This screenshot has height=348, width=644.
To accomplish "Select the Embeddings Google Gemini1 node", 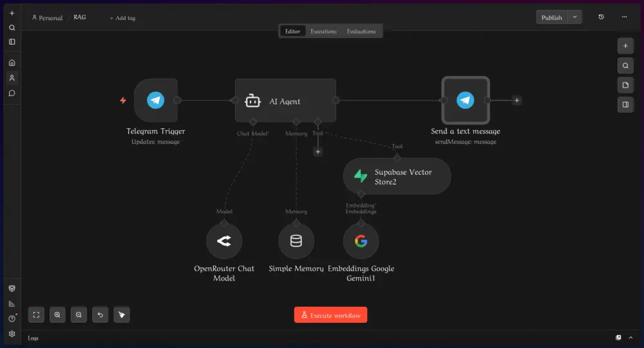I will [x=361, y=241].
